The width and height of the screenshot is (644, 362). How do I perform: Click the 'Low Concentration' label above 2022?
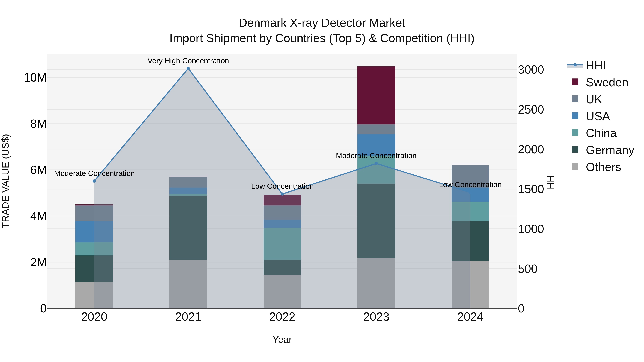pyautogui.click(x=282, y=186)
